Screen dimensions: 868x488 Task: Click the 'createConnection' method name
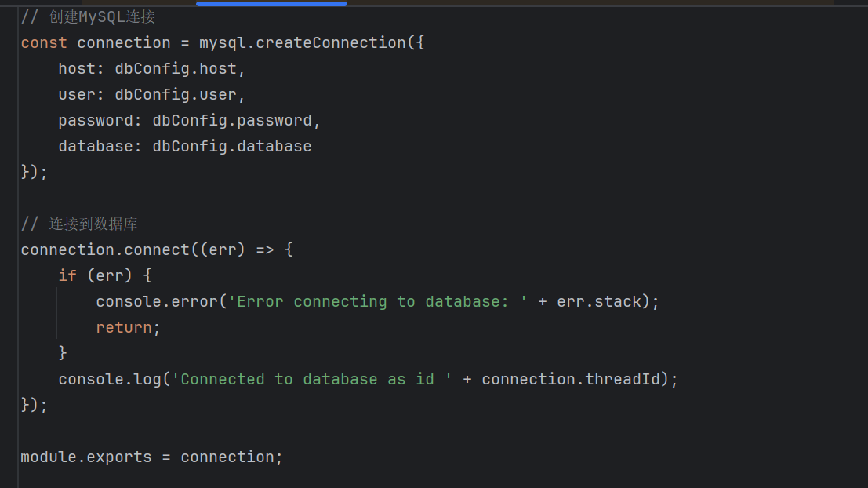[331, 42]
